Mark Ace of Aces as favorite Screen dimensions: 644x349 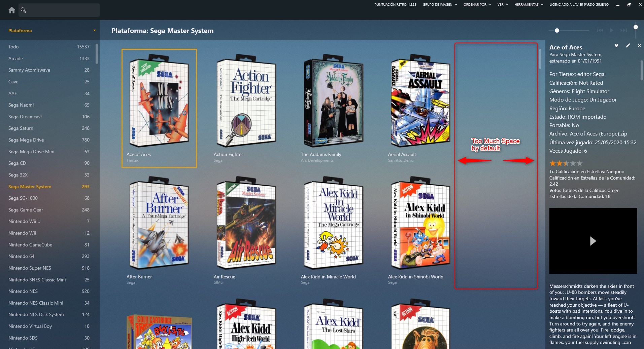click(616, 46)
